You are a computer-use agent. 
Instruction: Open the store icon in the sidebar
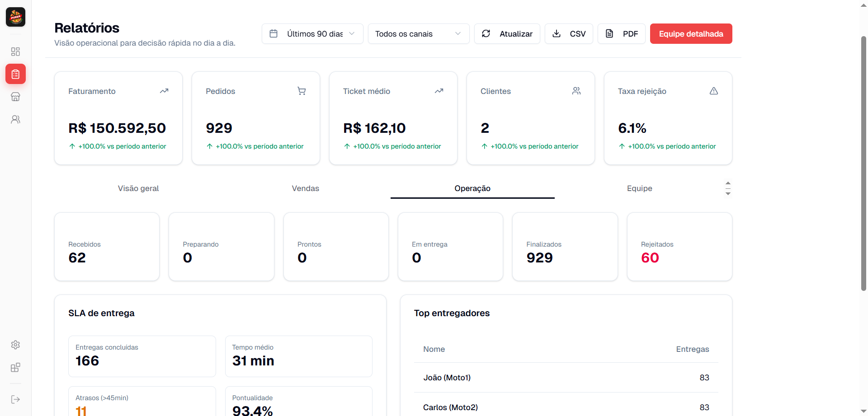15,97
